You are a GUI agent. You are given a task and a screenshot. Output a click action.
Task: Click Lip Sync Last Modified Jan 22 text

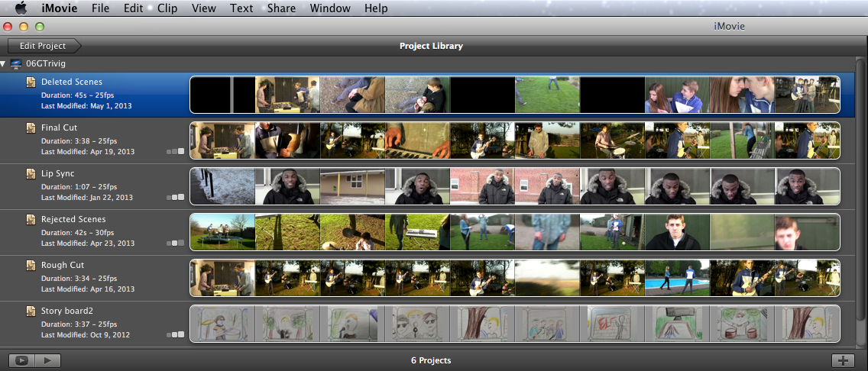coord(87,198)
